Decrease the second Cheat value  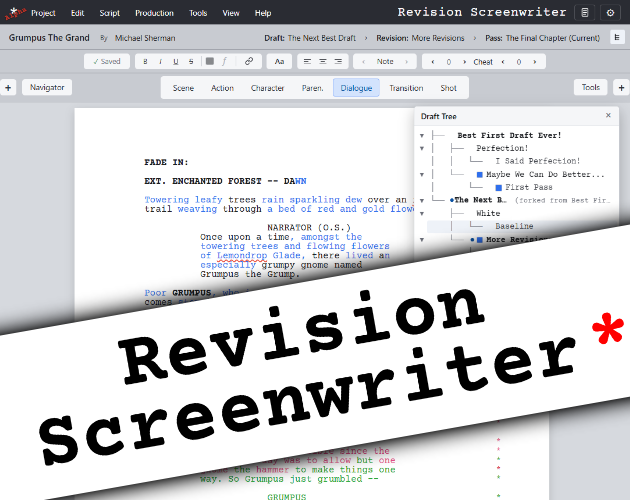pos(503,62)
